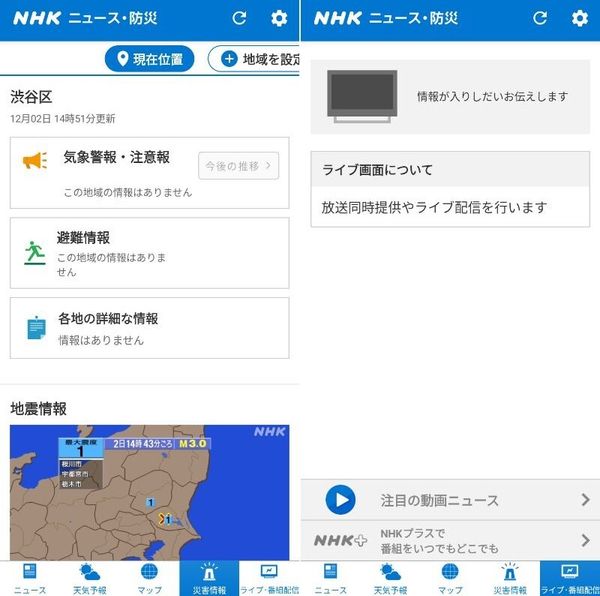The height and width of the screenshot is (596, 600).
Task: Expand 注目の動画ニュース row chevron
Action: [x=585, y=500]
